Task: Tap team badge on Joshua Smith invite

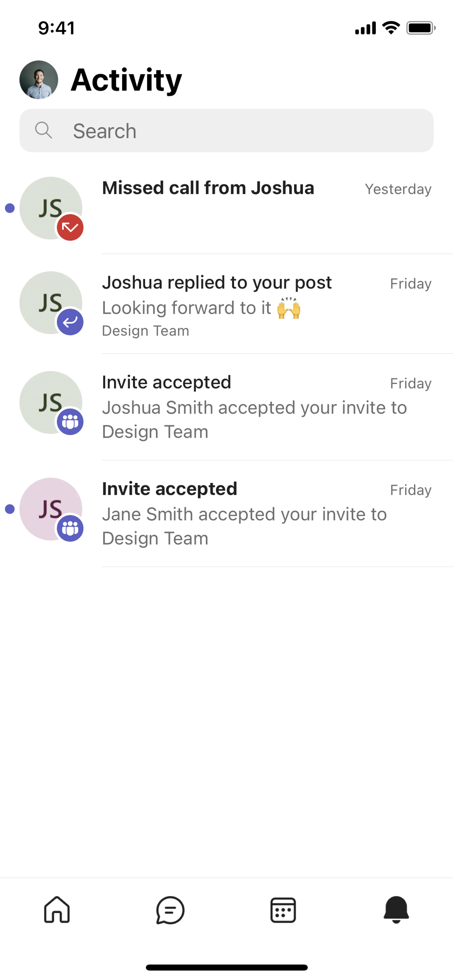Action: click(x=70, y=422)
